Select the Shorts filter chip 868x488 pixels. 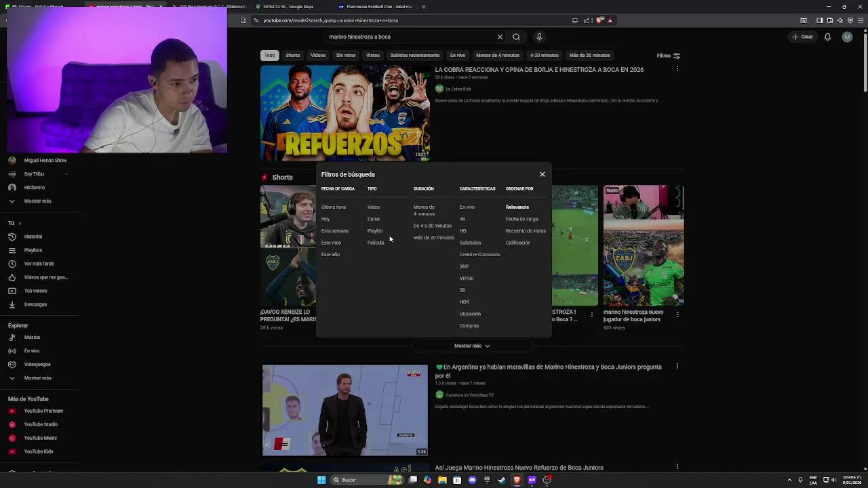pos(293,55)
